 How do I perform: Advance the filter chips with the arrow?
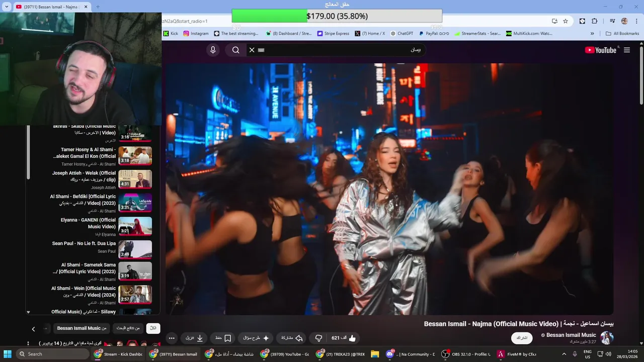pyautogui.click(x=33, y=329)
